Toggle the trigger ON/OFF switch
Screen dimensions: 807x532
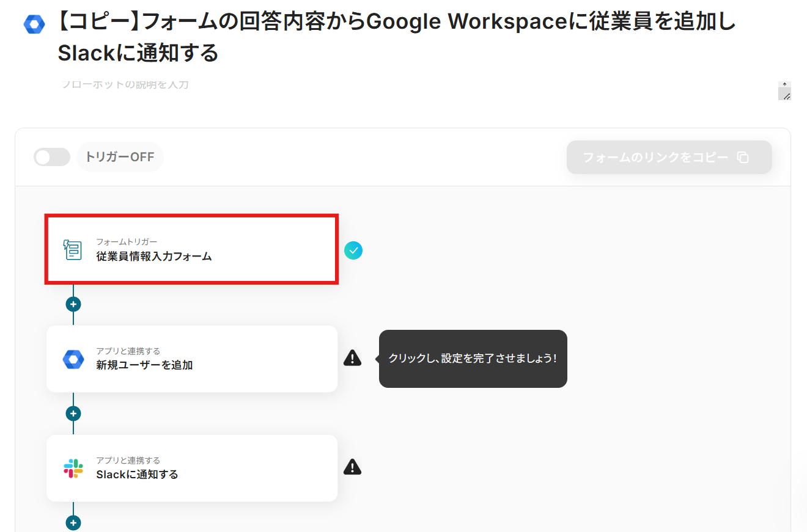[x=52, y=158]
